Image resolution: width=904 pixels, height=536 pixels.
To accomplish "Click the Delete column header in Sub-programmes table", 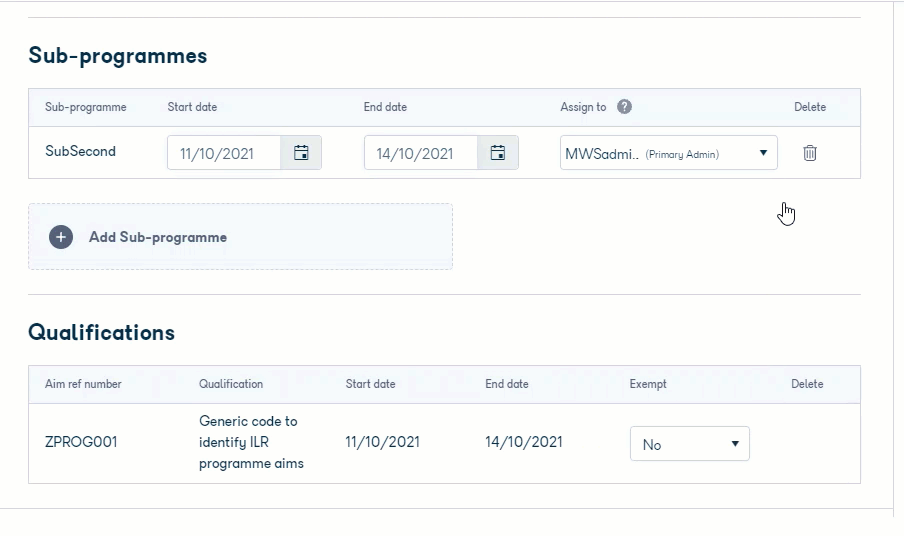I will pyautogui.click(x=810, y=107).
